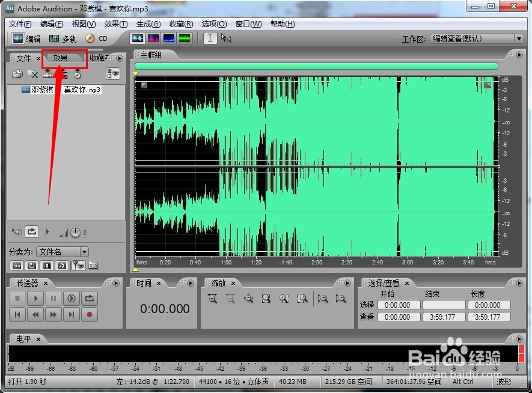Click the transport rewind button
The height and width of the screenshot is (393, 532).
pos(35,315)
